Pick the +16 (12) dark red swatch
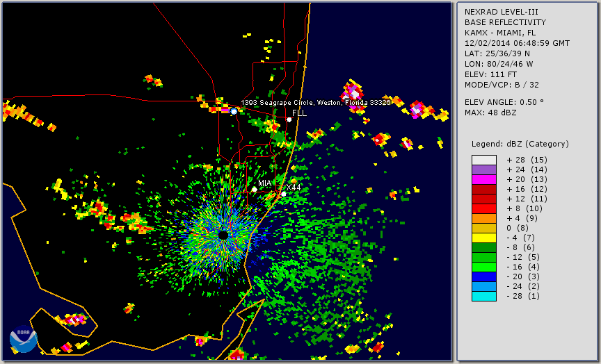The image size is (601, 364). [484, 189]
